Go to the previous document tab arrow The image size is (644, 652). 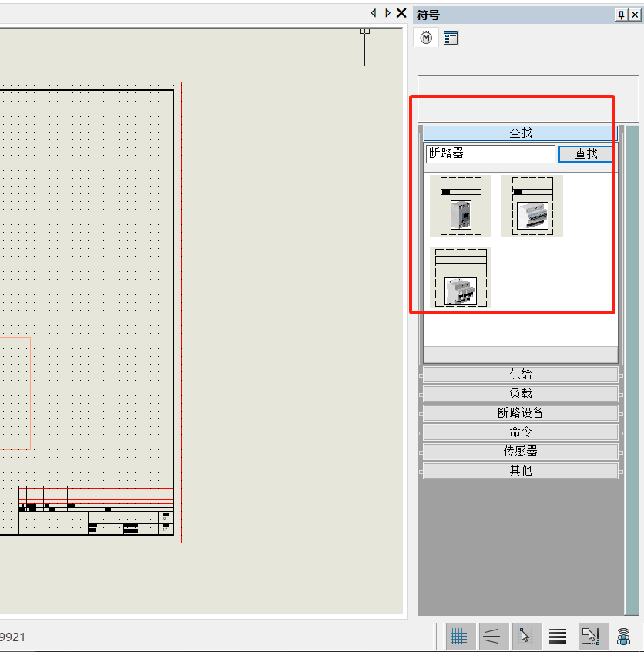374,13
